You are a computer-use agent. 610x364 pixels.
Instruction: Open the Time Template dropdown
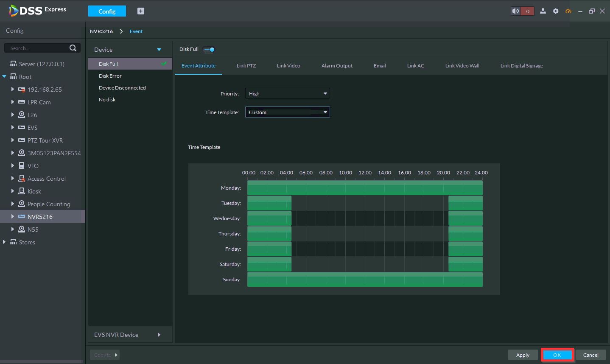287,112
